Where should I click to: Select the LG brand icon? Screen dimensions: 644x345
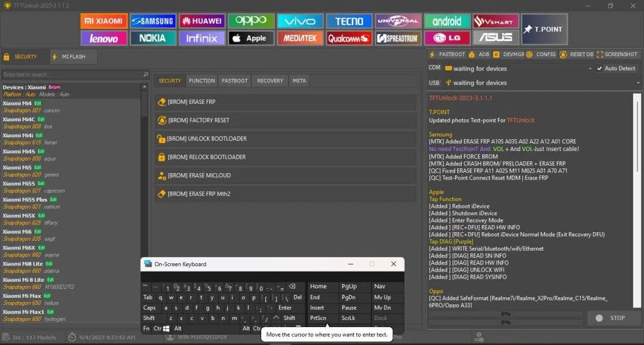[x=447, y=38]
